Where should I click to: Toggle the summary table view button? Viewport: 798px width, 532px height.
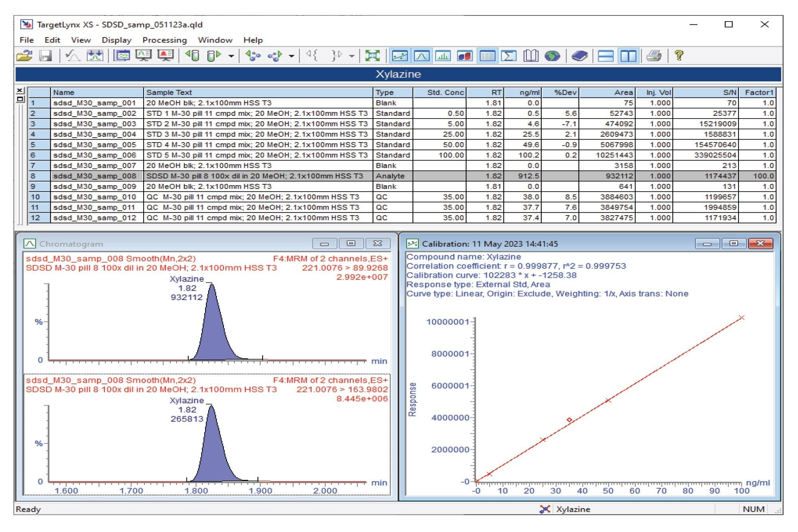[487, 56]
